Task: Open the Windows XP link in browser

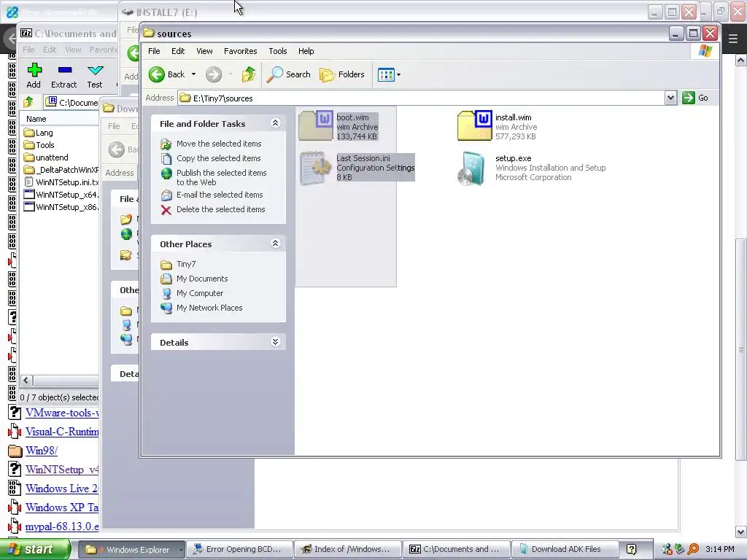Action: tap(62, 507)
